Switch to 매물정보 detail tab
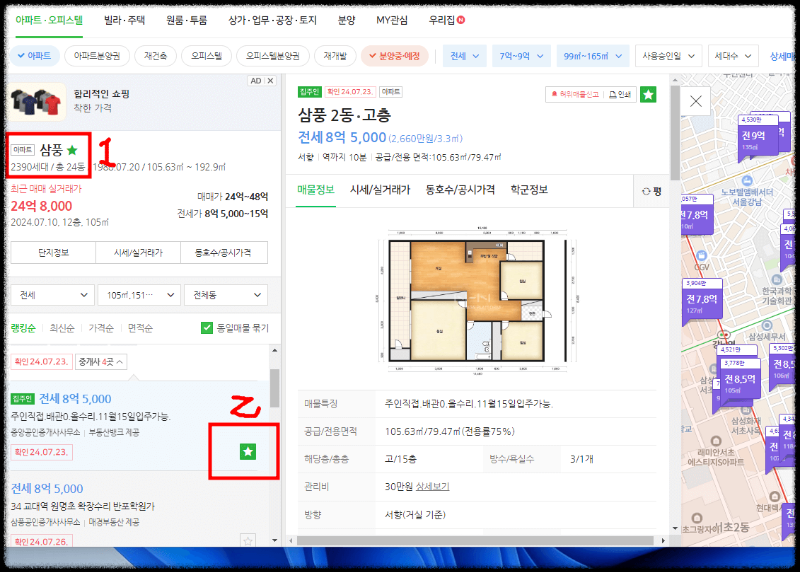The width and height of the screenshot is (800, 572). (316, 190)
